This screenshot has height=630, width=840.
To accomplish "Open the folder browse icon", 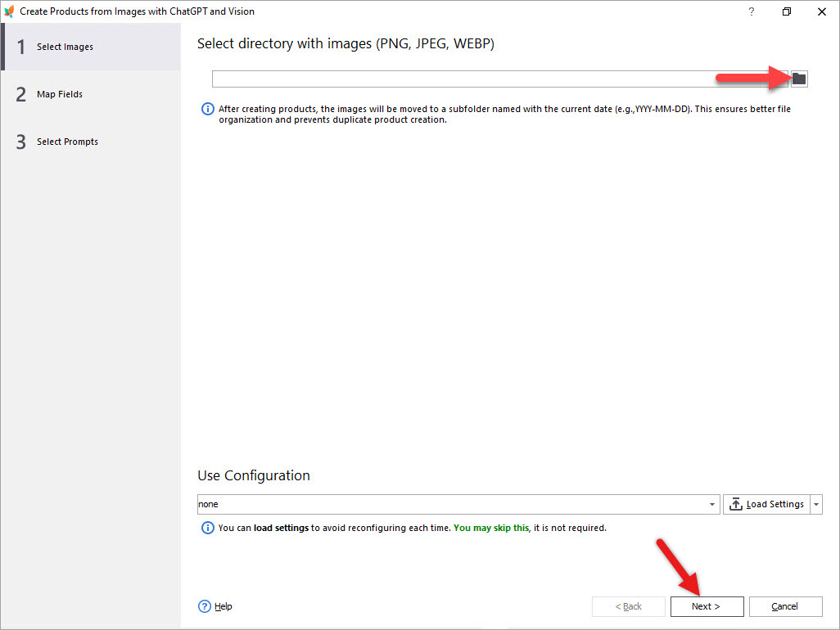I will (x=799, y=79).
